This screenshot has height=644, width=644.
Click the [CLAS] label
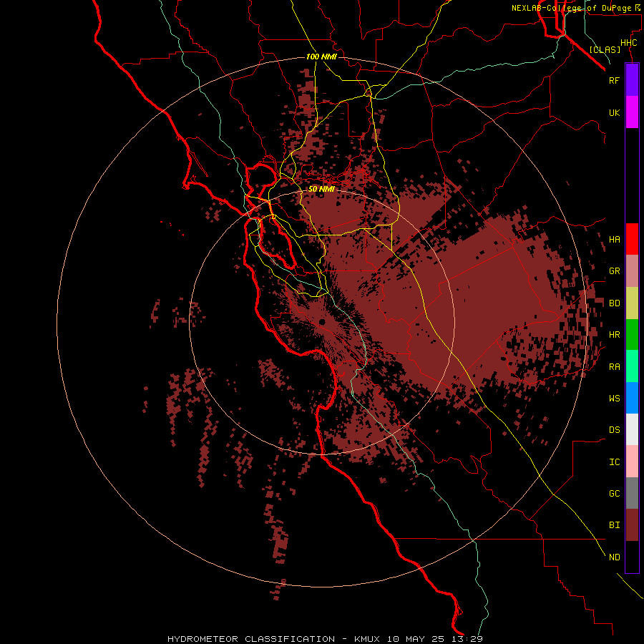pos(605,49)
